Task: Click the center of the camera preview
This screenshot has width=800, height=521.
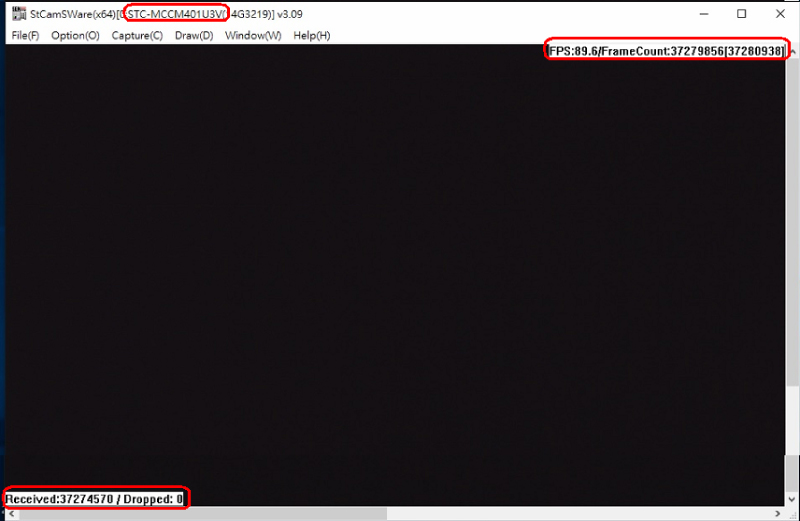Action: point(393,275)
